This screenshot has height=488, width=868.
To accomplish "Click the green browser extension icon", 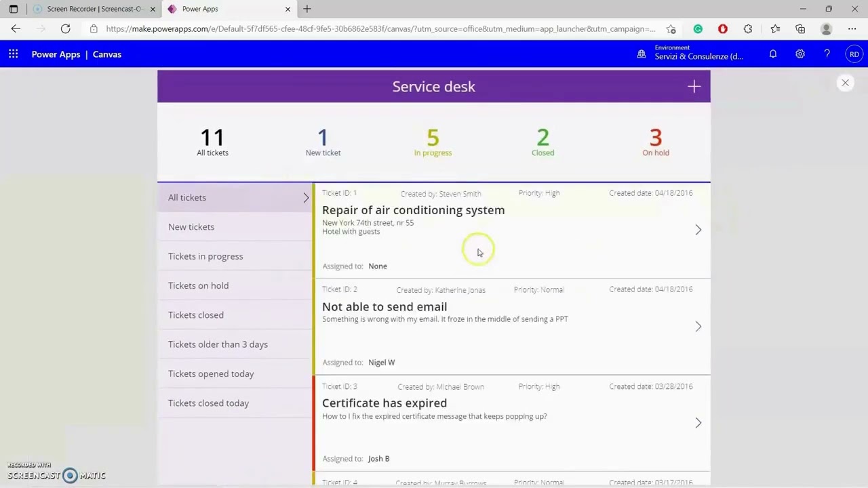I will 698,29.
